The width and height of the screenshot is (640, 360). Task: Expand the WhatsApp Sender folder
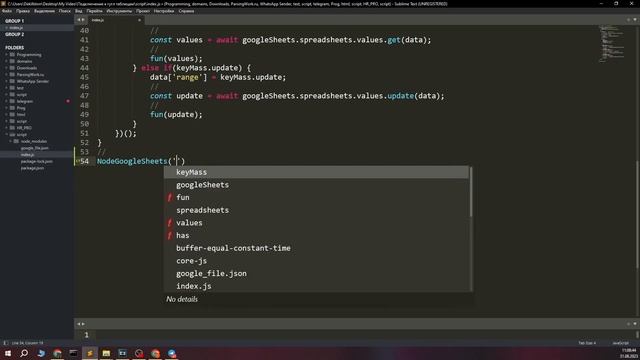point(7,81)
